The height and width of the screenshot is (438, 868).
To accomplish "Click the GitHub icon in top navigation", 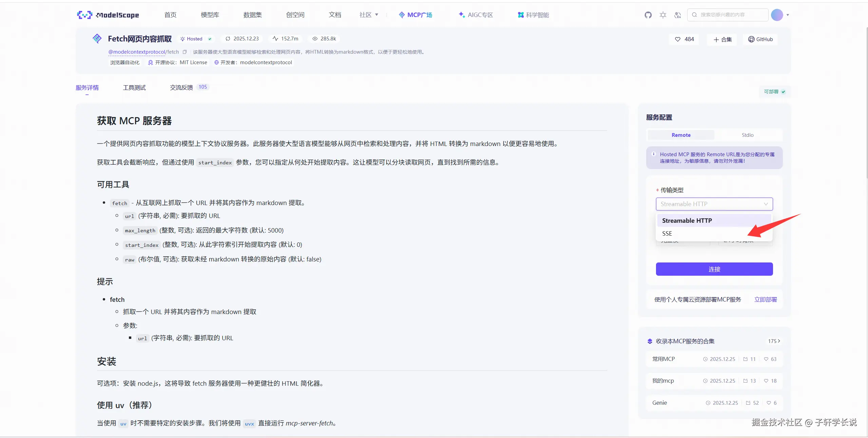I will [x=648, y=15].
